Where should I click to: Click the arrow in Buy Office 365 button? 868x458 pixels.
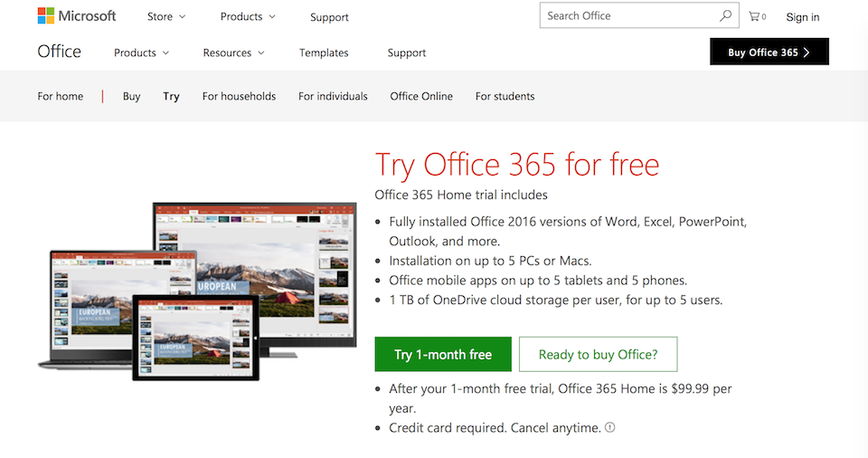(x=807, y=52)
